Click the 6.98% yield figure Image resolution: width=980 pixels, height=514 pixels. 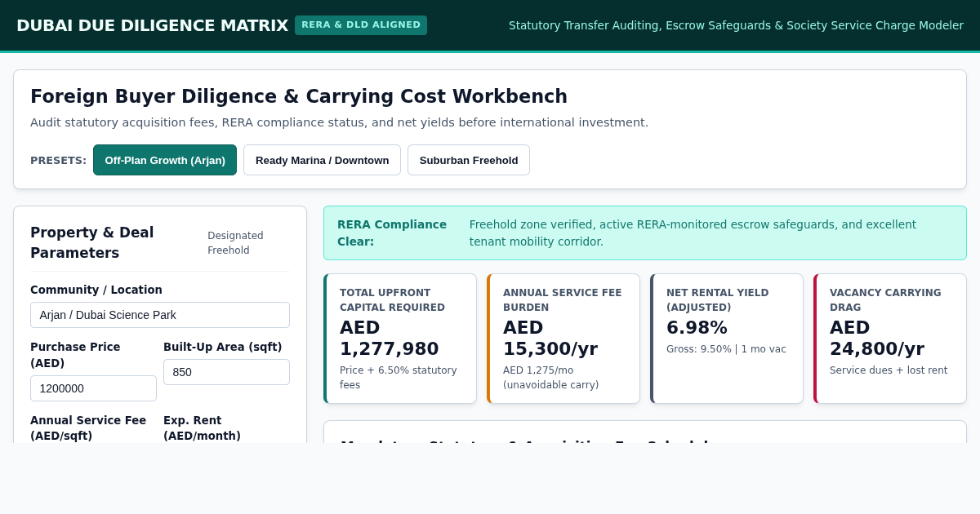(697, 327)
